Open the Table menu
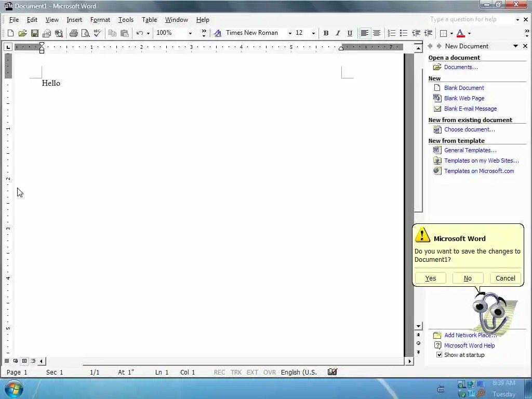 [x=149, y=20]
